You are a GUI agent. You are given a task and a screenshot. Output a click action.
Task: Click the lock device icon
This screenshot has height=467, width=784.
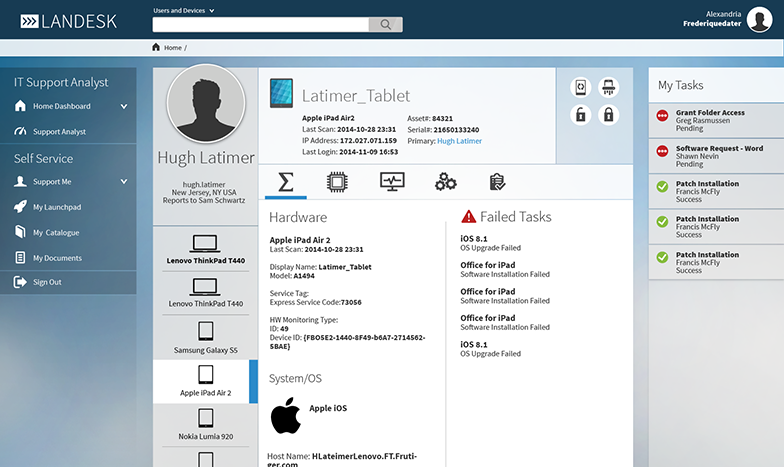click(x=607, y=115)
